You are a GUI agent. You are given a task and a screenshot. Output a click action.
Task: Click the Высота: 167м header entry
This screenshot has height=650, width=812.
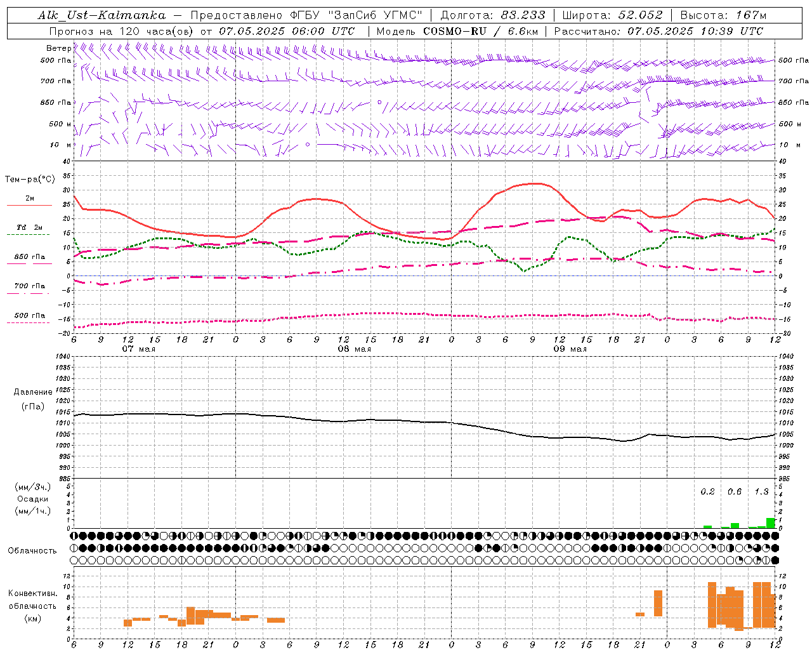click(723, 16)
